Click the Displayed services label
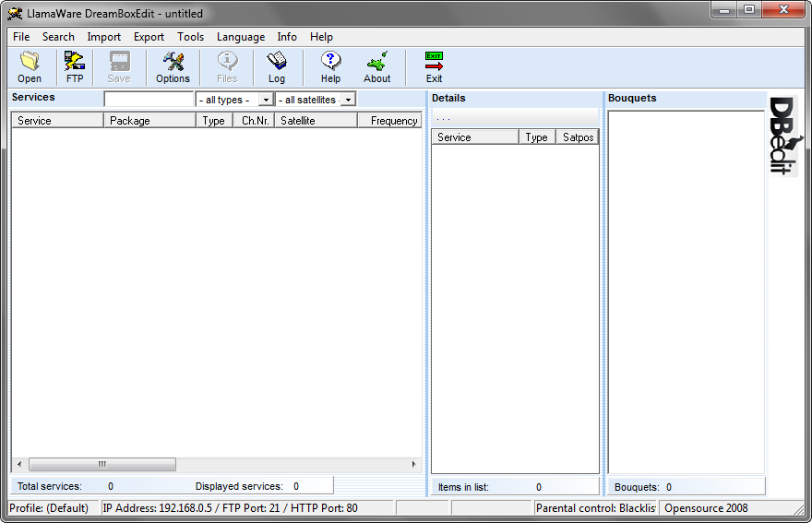Image resolution: width=812 pixels, height=523 pixels. 239,486
